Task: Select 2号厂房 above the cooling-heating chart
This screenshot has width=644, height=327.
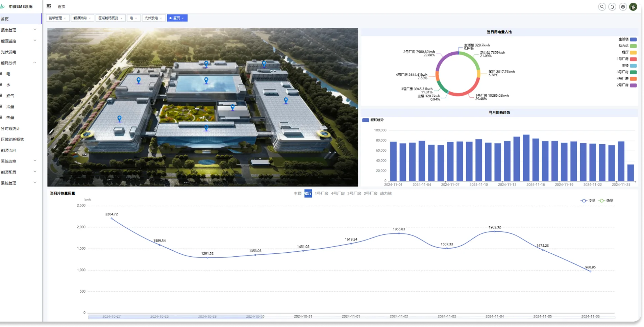Action: point(370,194)
